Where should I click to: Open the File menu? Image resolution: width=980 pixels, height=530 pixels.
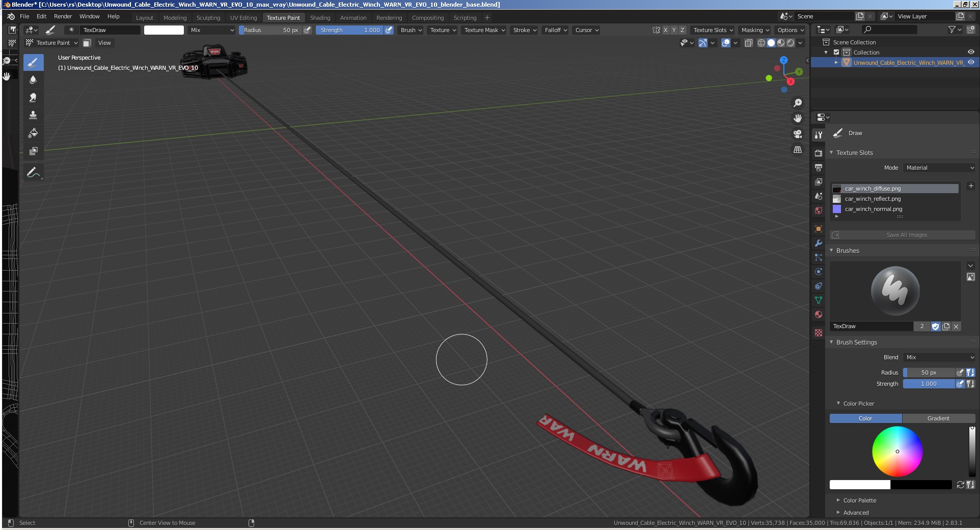click(24, 16)
